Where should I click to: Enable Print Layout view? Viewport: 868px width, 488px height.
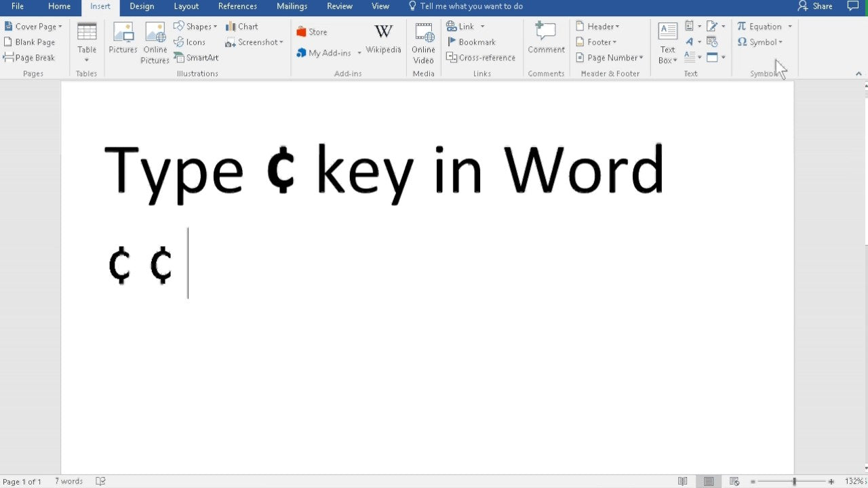[709, 481]
